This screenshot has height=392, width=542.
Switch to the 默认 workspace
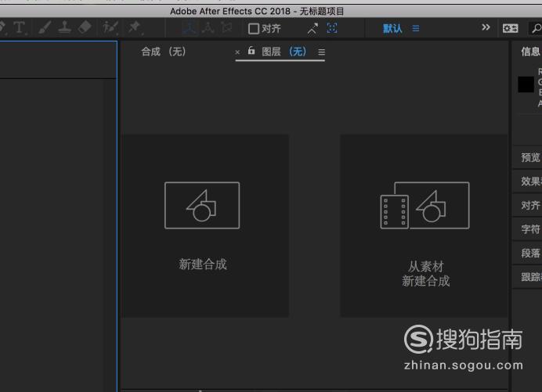click(392, 29)
